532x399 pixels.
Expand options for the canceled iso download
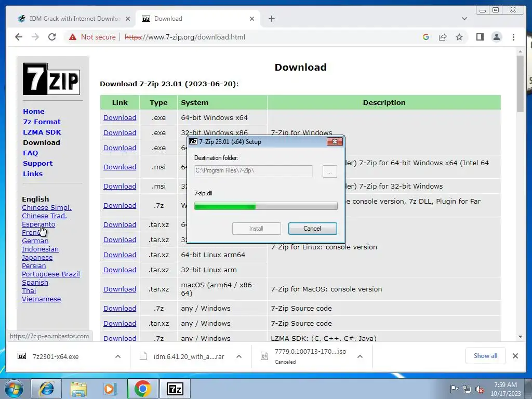[360, 356]
